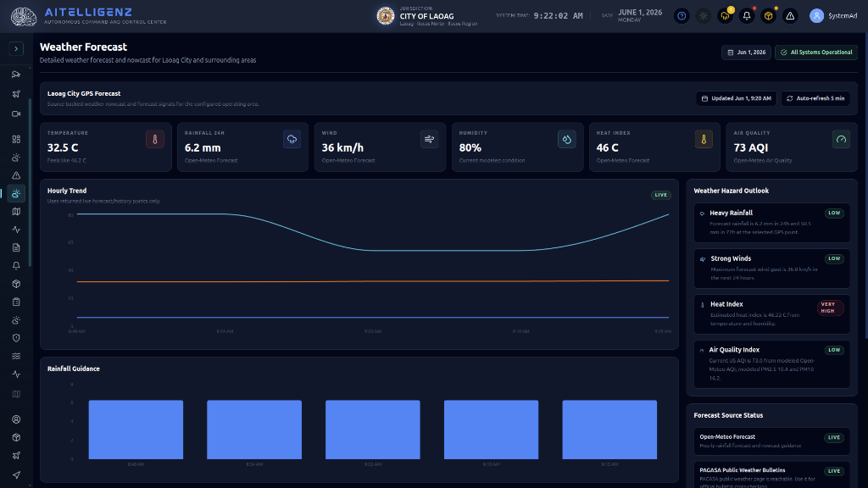
Task: Expand the sidebar with the chevron button
Action: tap(16, 48)
